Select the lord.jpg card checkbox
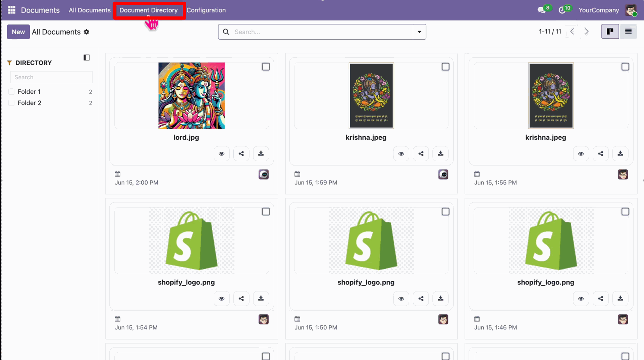Image resolution: width=644 pixels, height=360 pixels. pyautogui.click(x=266, y=67)
